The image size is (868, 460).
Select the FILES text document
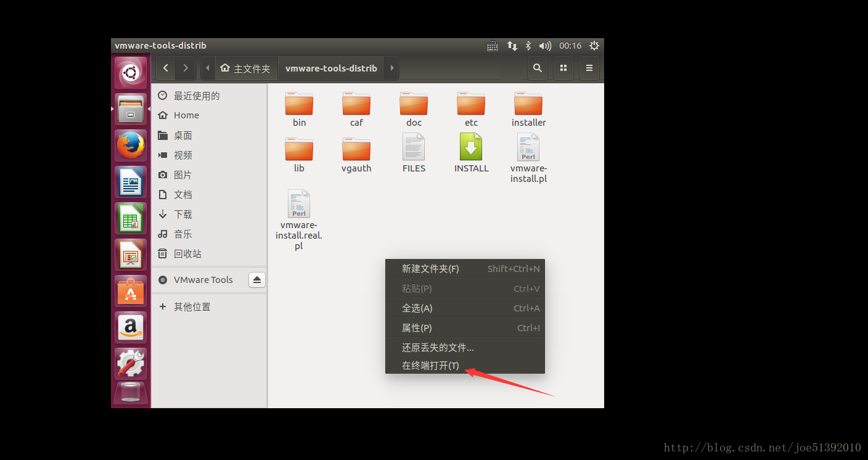coord(414,154)
